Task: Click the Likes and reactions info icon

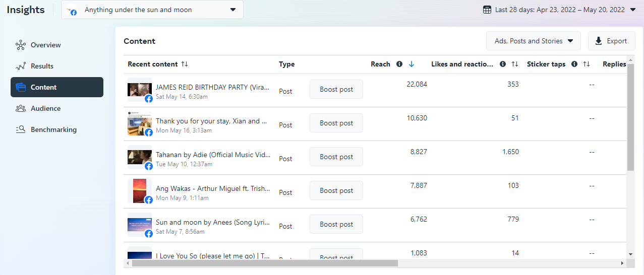Action: [503, 64]
